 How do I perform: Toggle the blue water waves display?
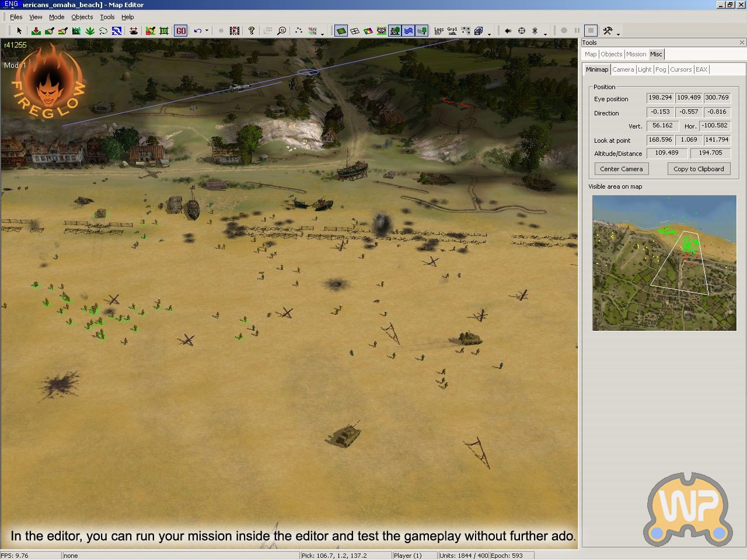[409, 31]
